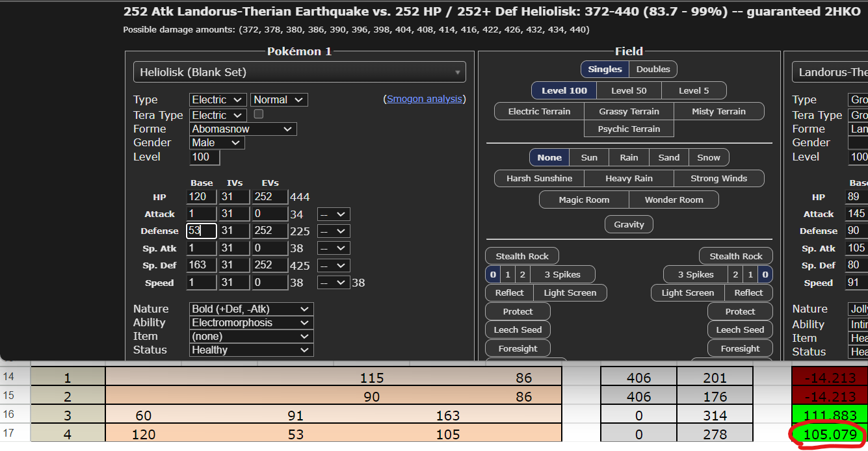Toggle Gravity on the field
The image size is (868, 451).
[629, 224]
